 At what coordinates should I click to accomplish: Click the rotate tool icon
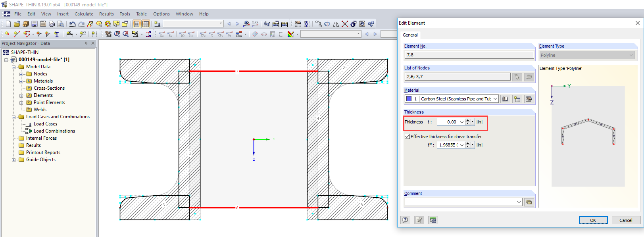327,24
